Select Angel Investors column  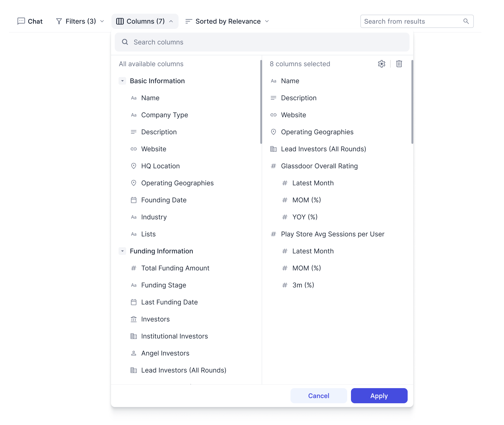(165, 353)
